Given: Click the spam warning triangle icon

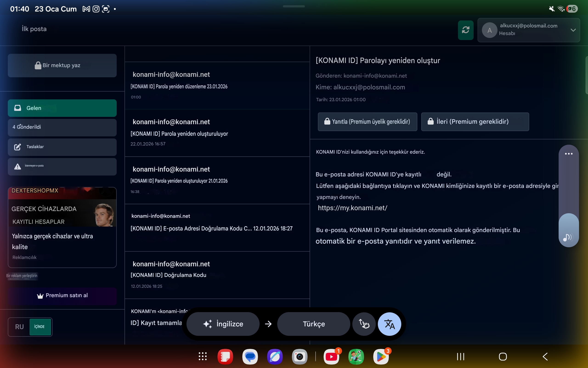Looking at the screenshot, I should point(17,167).
